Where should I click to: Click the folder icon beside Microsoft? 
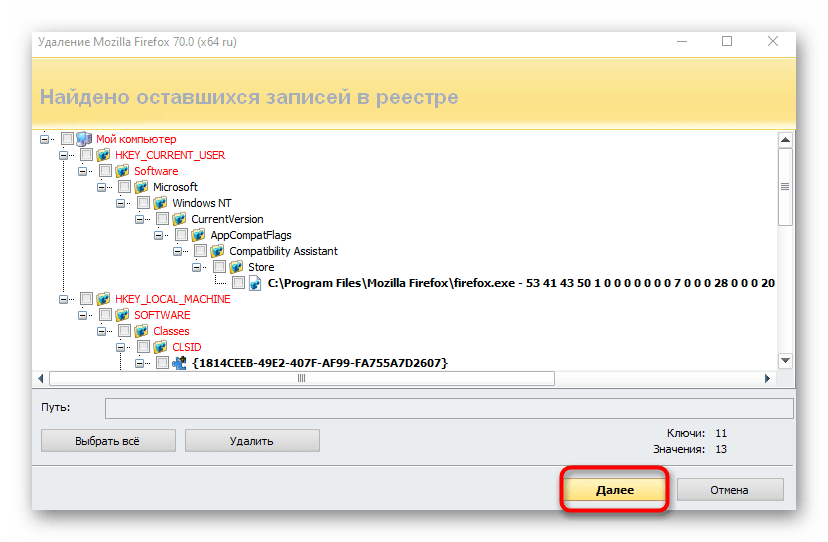[142, 187]
